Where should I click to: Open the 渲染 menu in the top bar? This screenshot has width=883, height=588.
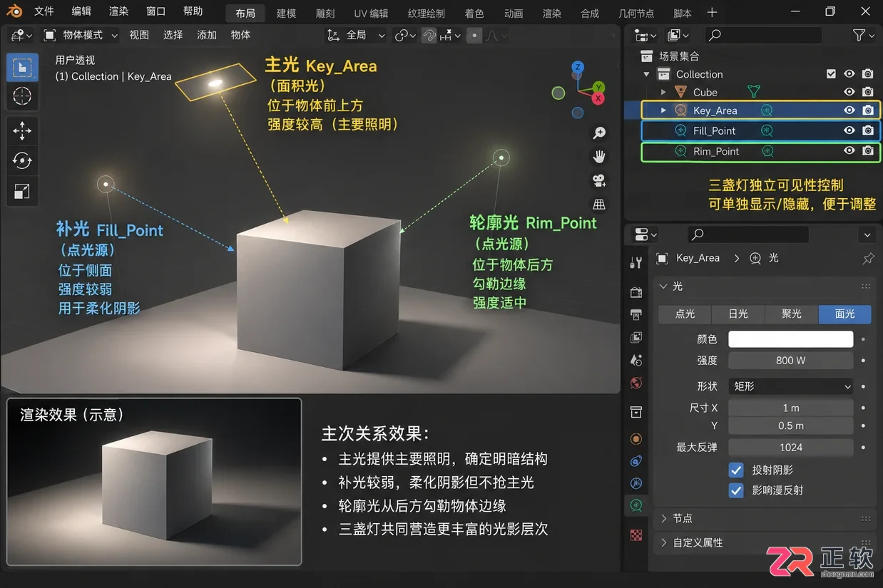click(119, 11)
